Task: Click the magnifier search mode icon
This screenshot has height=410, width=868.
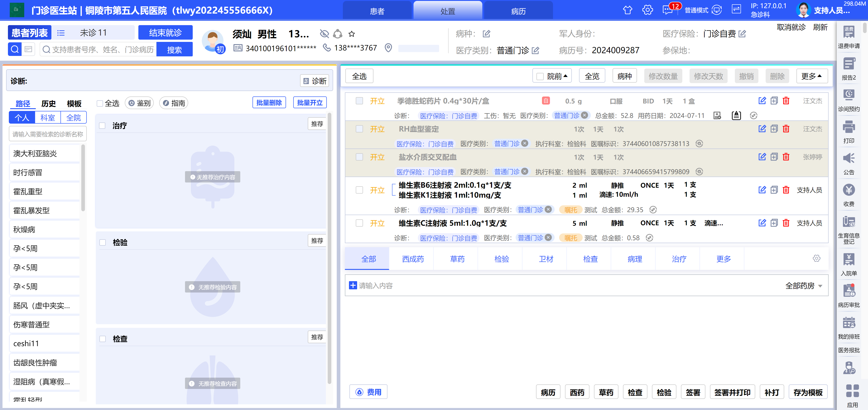Action: [15, 50]
